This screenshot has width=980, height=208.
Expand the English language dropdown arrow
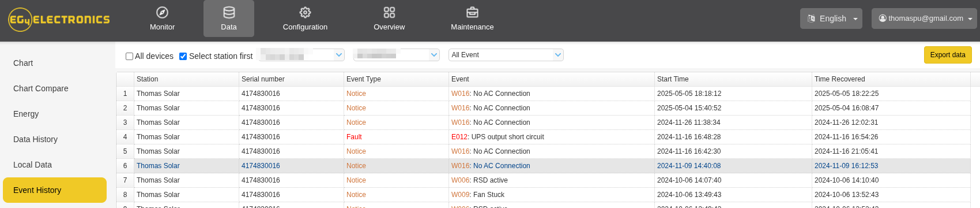[855, 19]
